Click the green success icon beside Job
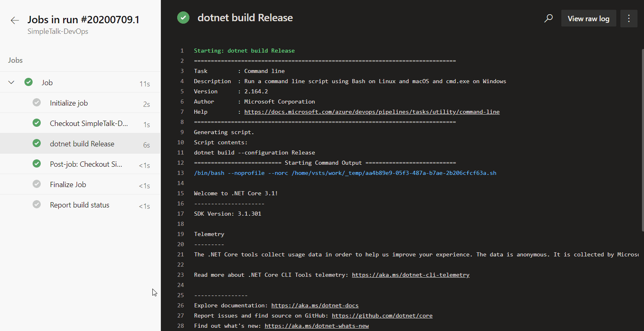Viewport: 644px width, 331px height. [x=29, y=82]
